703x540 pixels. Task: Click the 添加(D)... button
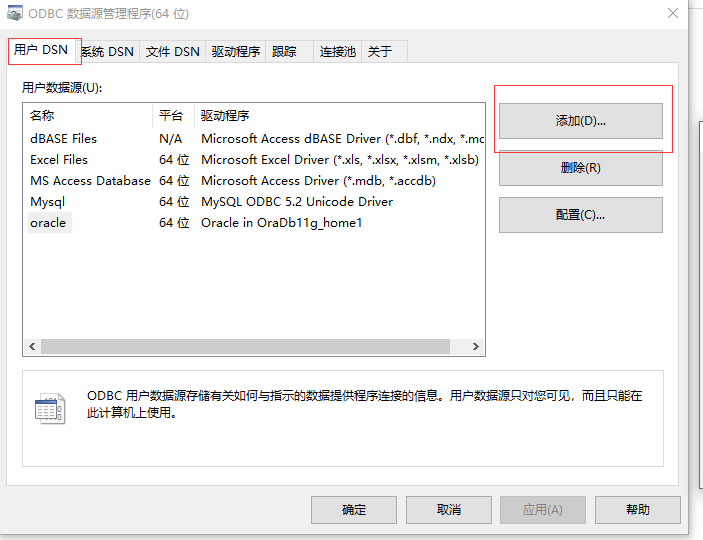click(x=581, y=121)
